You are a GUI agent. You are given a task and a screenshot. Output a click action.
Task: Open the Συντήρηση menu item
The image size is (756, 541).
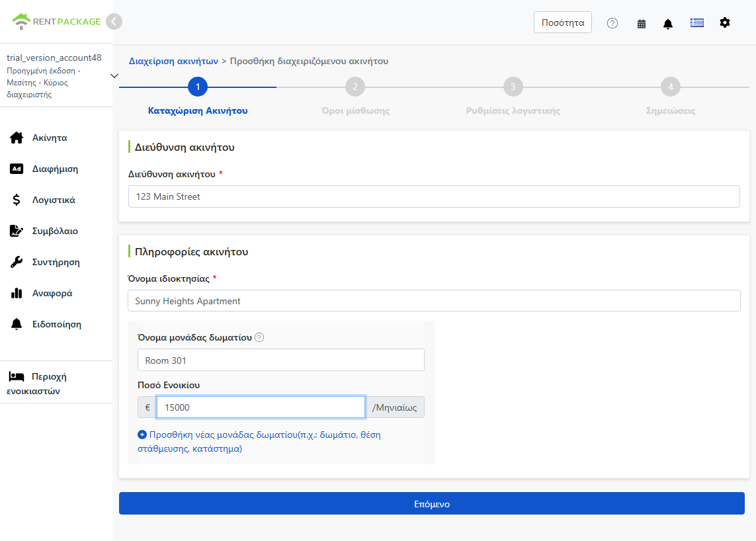point(56,262)
